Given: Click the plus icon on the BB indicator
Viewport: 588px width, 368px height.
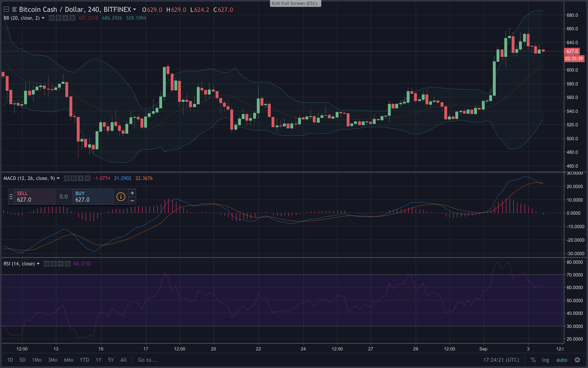Looking at the screenshot, I should click(x=65, y=18).
